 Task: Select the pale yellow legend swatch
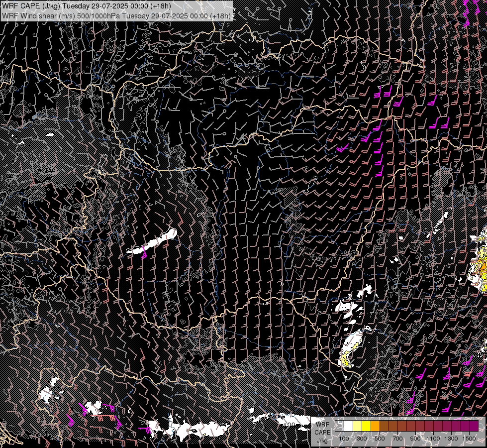click(357, 426)
